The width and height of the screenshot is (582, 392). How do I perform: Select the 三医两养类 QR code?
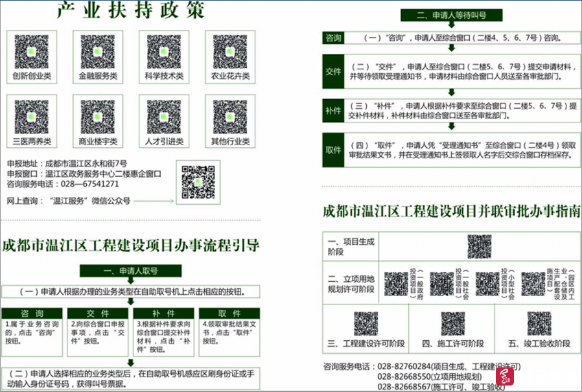pos(30,117)
